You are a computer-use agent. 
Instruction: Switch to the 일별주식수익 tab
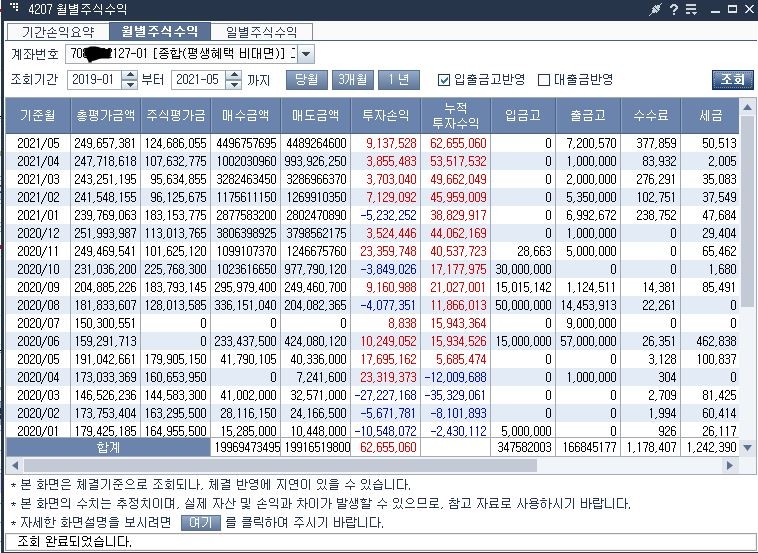262,32
